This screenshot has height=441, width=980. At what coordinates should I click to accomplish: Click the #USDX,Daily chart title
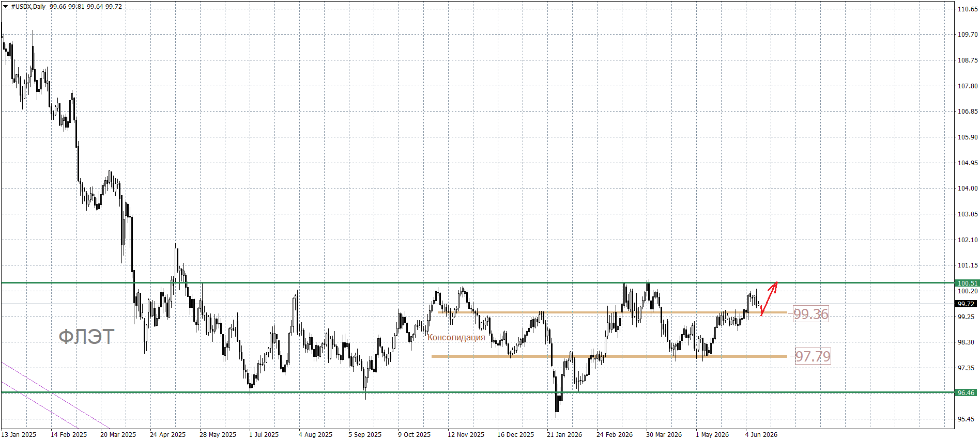28,7
